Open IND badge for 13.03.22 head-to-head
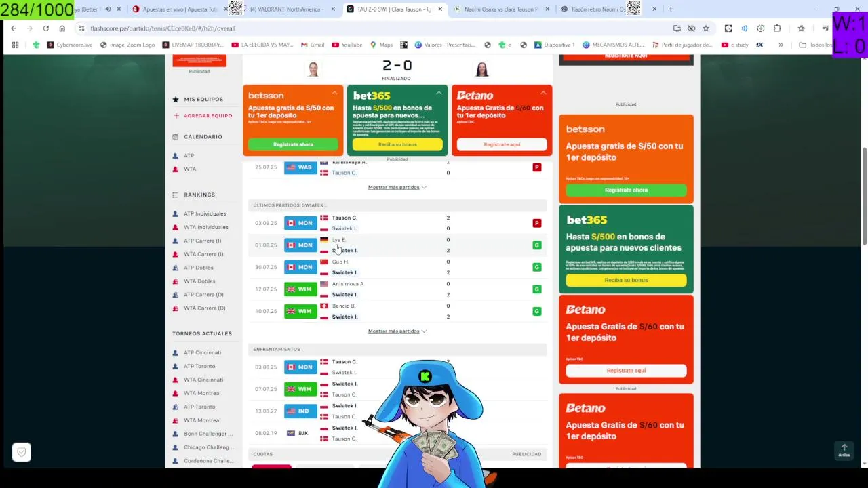Viewport: 868px width, 488px height. (300, 411)
